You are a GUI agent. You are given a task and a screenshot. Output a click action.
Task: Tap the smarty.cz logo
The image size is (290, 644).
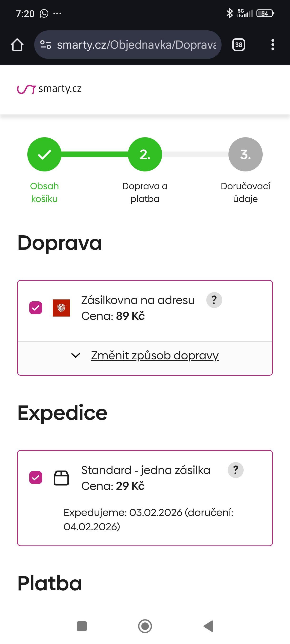point(49,89)
